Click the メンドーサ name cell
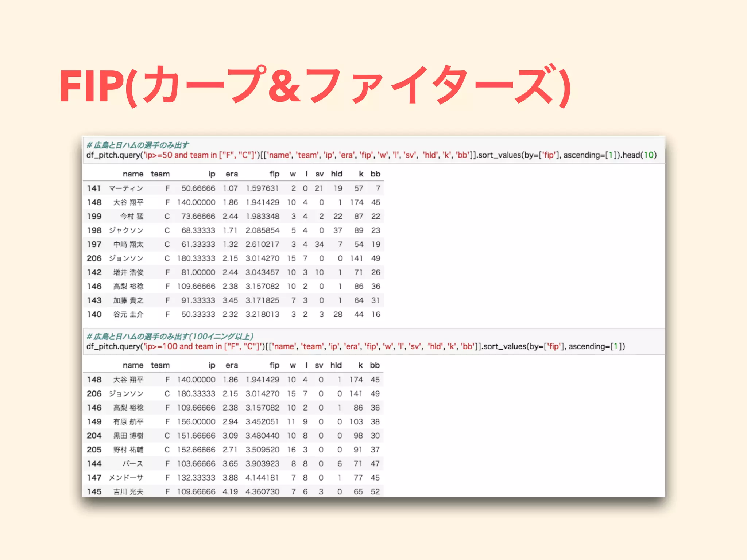 (126, 478)
